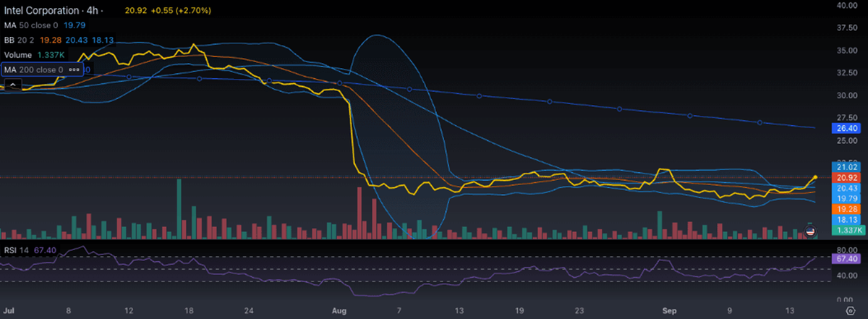Screen dimensions: 868x319
Task: Click the green 1.337K volume label
Action: [x=846, y=229]
